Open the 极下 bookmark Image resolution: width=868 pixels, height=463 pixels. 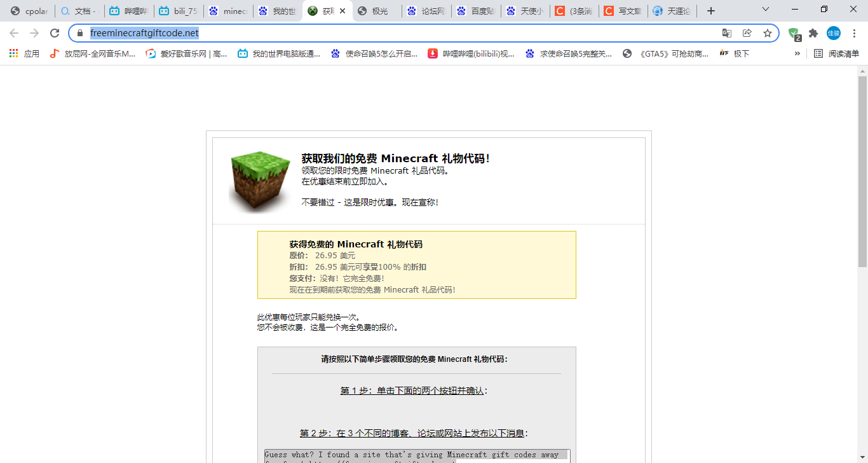(x=734, y=54)
